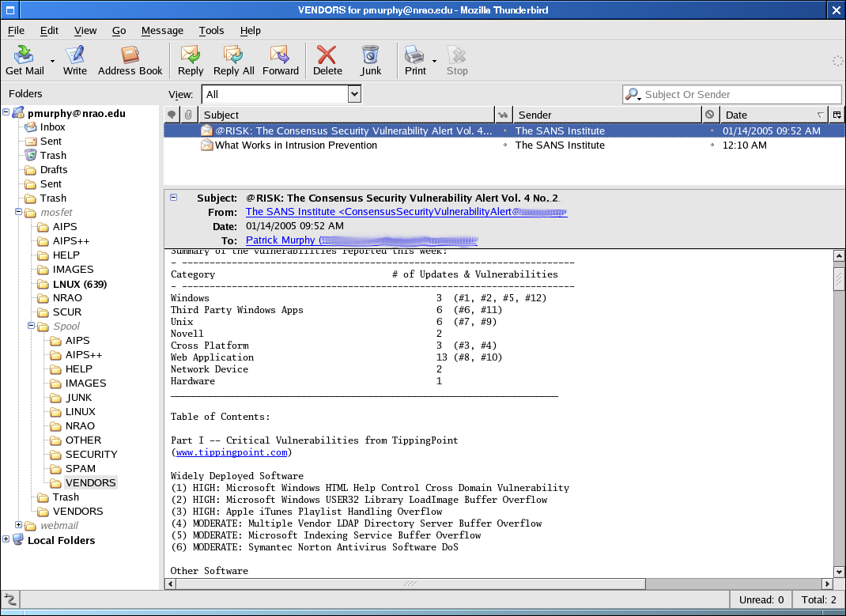Toggle junk status of What Works message
The height and width of the screenshot is (616, 846).
point(712,145)
